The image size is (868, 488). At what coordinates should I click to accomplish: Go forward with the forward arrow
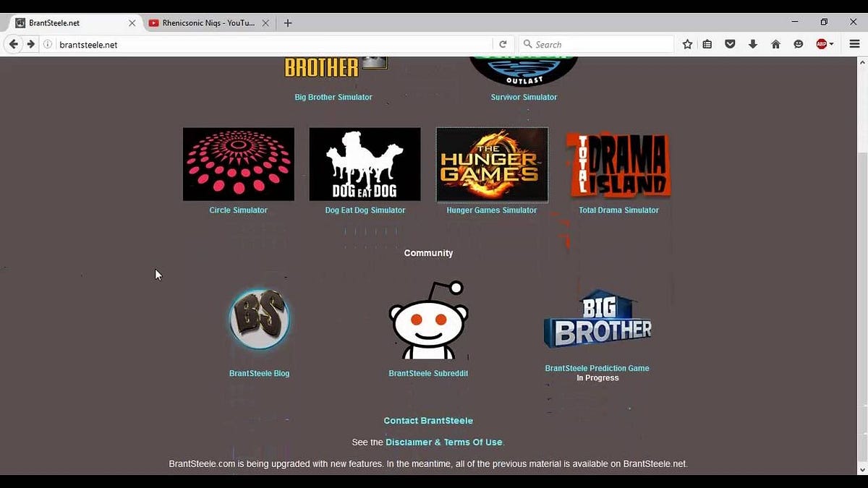point(30,44)
